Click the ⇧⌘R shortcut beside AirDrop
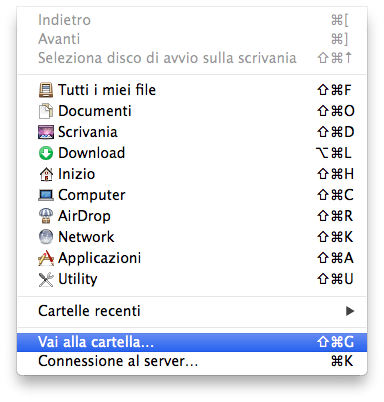384x402 pixels. pos(335,216)
